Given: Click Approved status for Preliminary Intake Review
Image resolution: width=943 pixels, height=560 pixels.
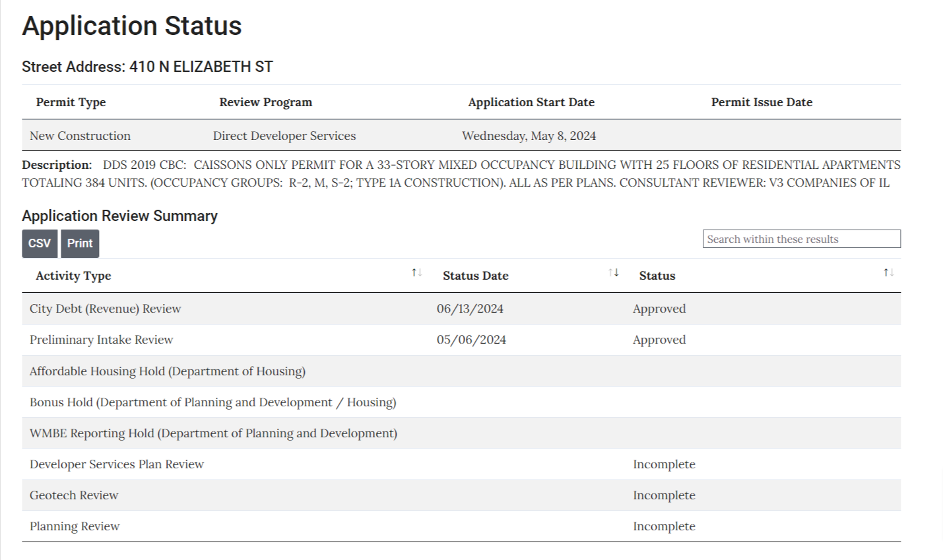Looking at the screenshot, I should (659, 340).
